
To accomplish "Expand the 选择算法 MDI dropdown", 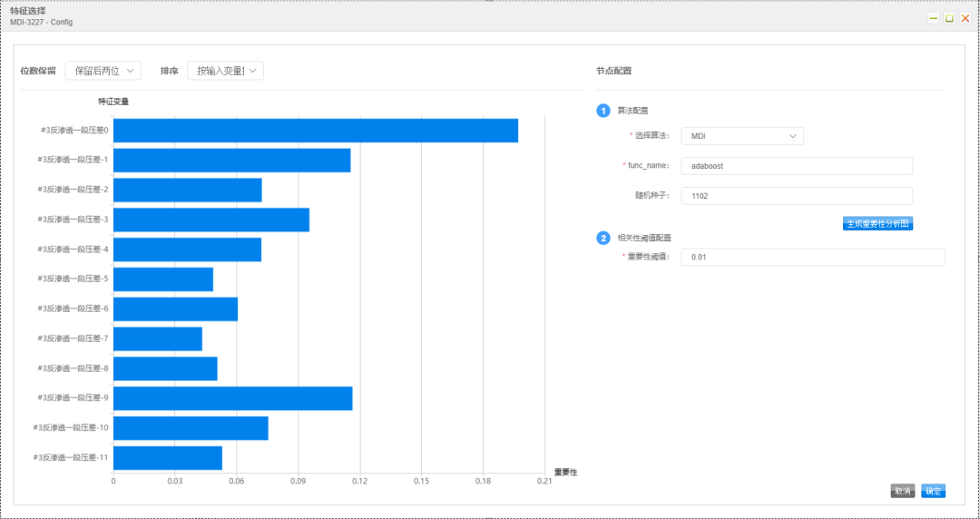I will [742, 136].
